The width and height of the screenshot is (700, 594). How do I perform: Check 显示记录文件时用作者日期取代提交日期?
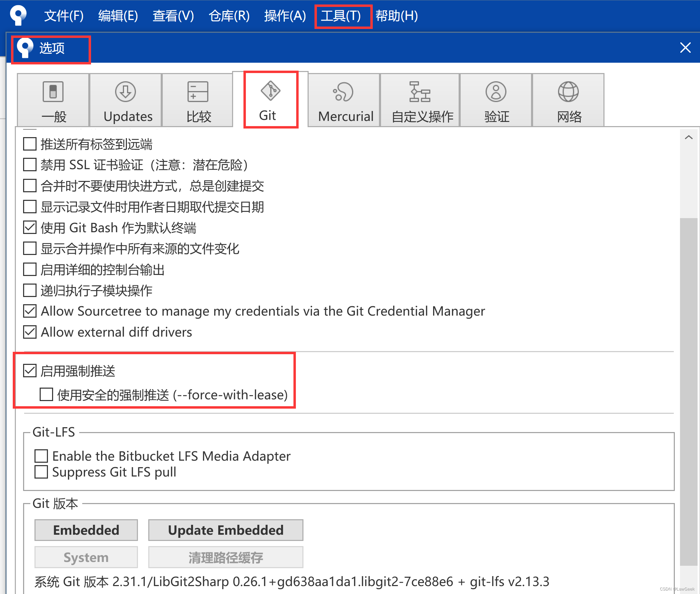pos(30,207)
